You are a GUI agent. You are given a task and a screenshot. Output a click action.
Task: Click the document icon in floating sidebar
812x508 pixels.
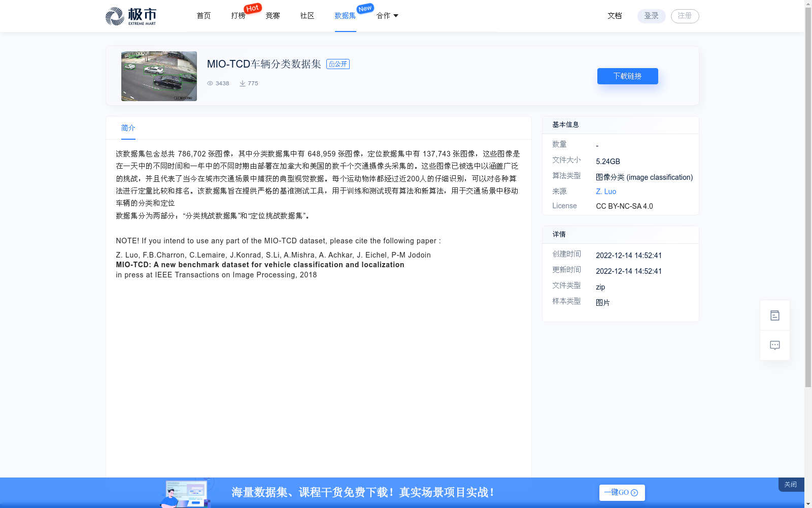coord(775,315)
